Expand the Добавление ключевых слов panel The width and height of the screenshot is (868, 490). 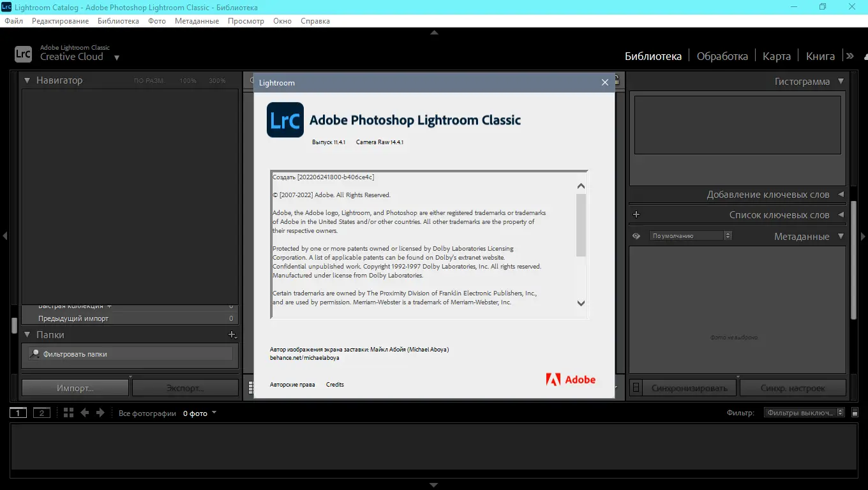[x=841, y=195]
